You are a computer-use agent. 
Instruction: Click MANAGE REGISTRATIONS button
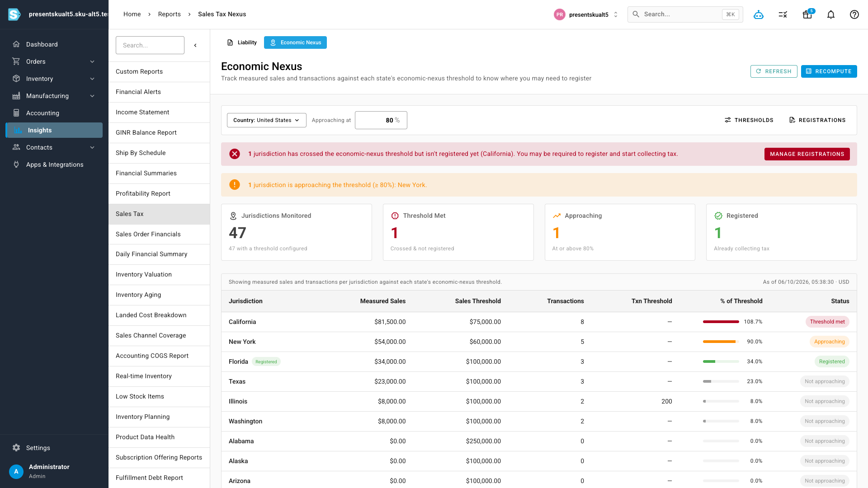(807, 154)
